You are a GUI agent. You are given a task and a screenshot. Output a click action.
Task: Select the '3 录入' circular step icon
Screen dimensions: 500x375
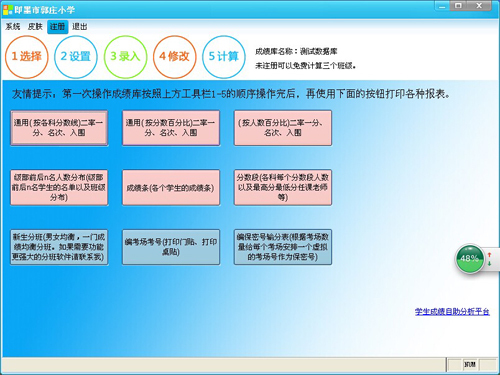pyautogui.click(x=125, y=57)
